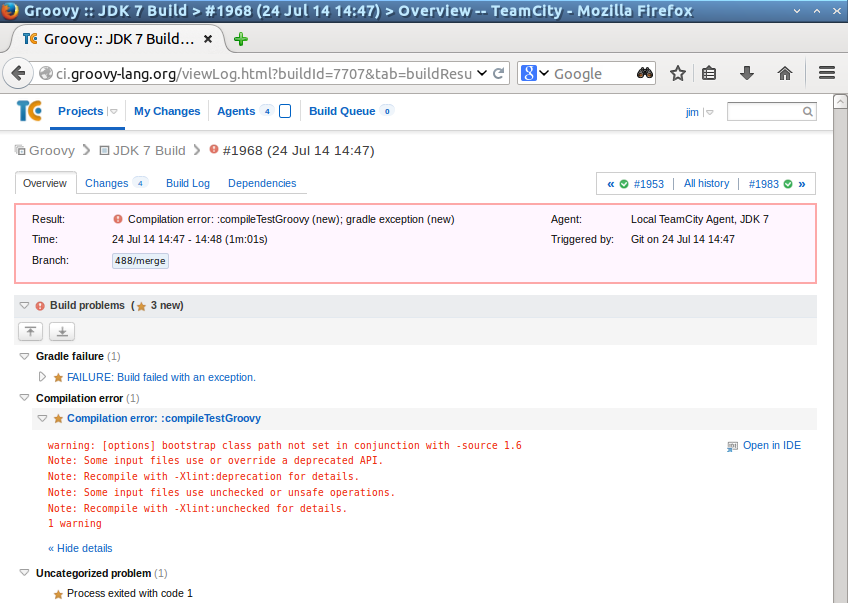
Task: Click the Compilation error: :compileTestGroovy link
Action: [x=164, y=419]
